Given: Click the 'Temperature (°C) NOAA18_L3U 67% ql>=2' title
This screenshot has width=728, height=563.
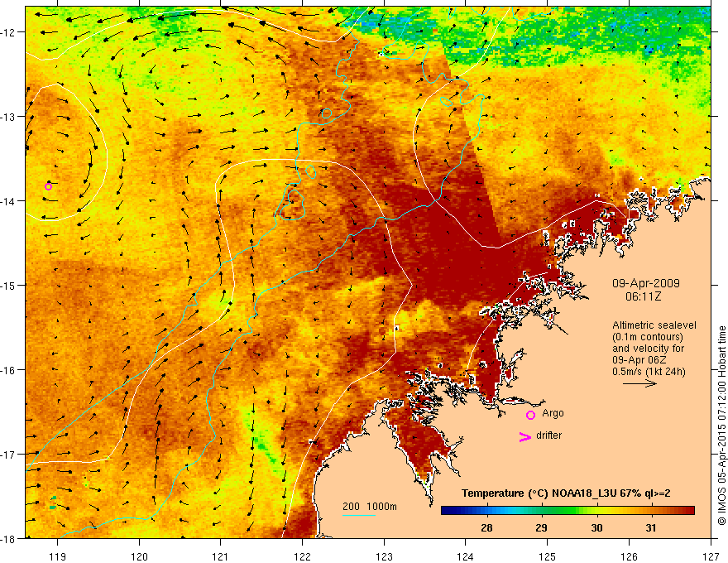Looking at the screenshot, I should tap(566, 493).
